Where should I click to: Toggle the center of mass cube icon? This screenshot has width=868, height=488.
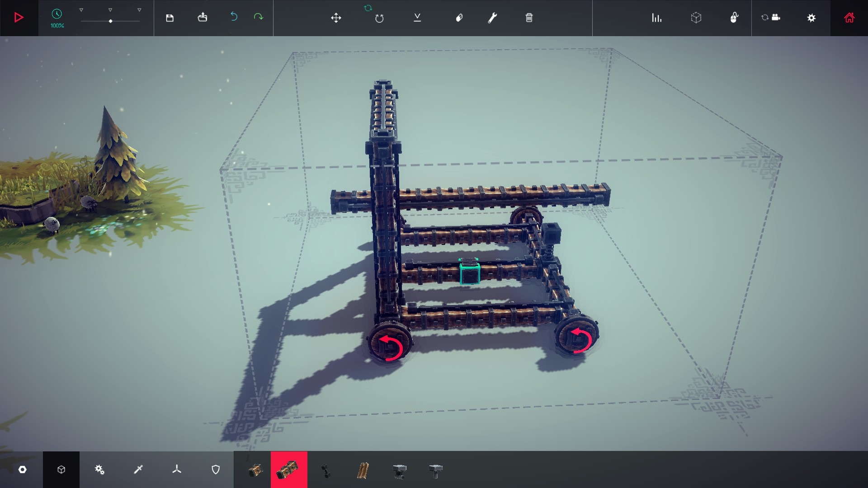[696, 18]
